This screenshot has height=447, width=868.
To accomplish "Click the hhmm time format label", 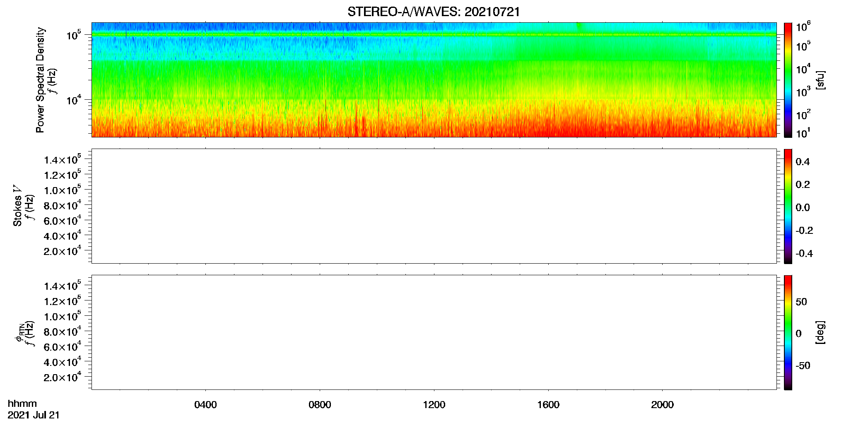I will tap(22, 404).
